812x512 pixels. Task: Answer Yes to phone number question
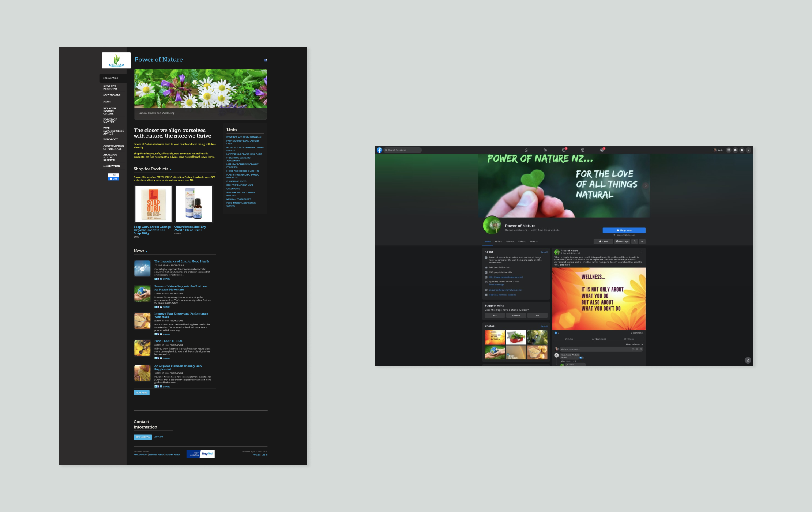point(495,315)
